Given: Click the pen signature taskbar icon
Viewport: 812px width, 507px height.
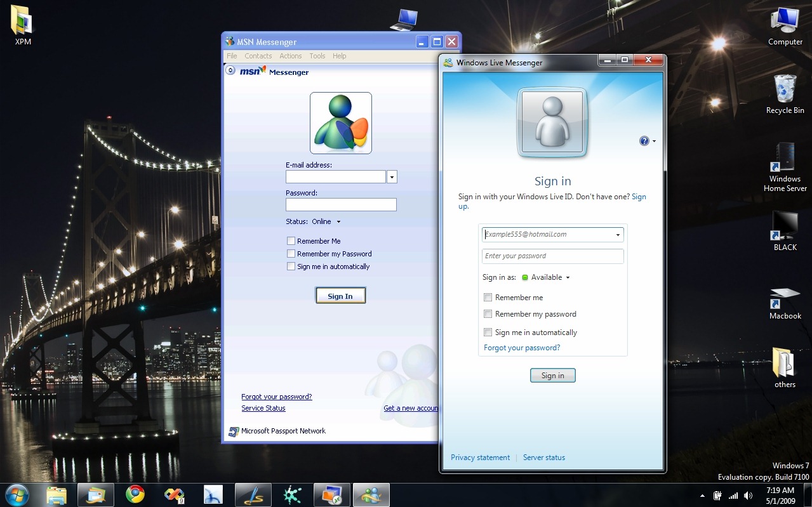Looking at the screenshot, I should [x=253, y=495].
